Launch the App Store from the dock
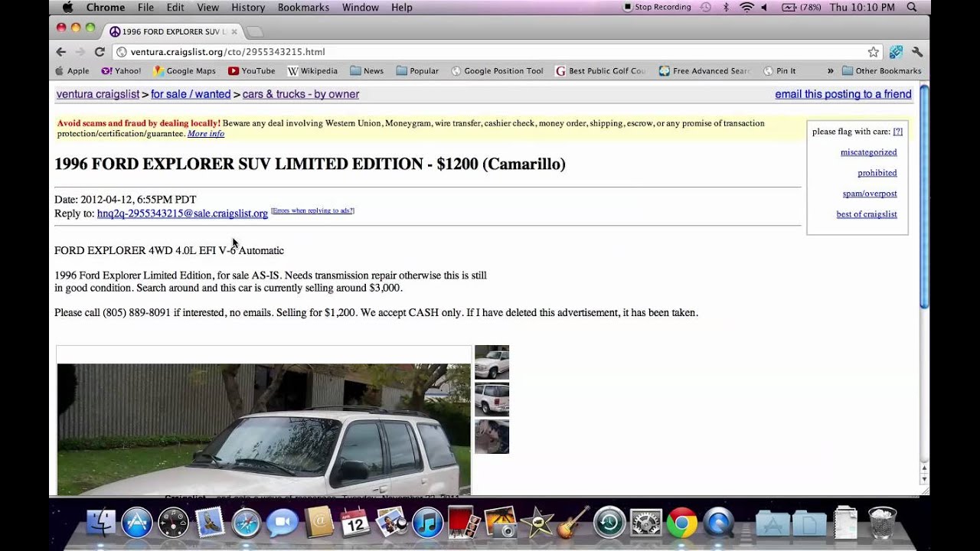This screenshot has width=980, height=551. tap(137, 523)
